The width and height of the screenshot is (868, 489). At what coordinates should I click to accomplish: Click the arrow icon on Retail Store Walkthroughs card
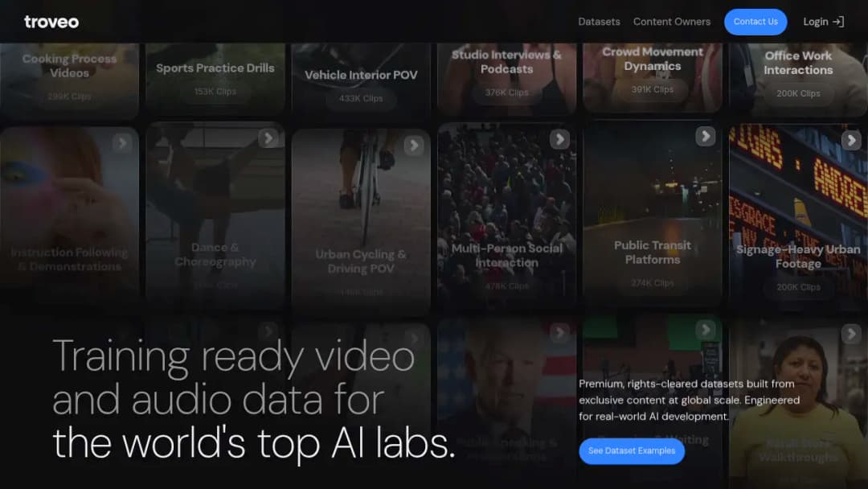tap(851, 334)
